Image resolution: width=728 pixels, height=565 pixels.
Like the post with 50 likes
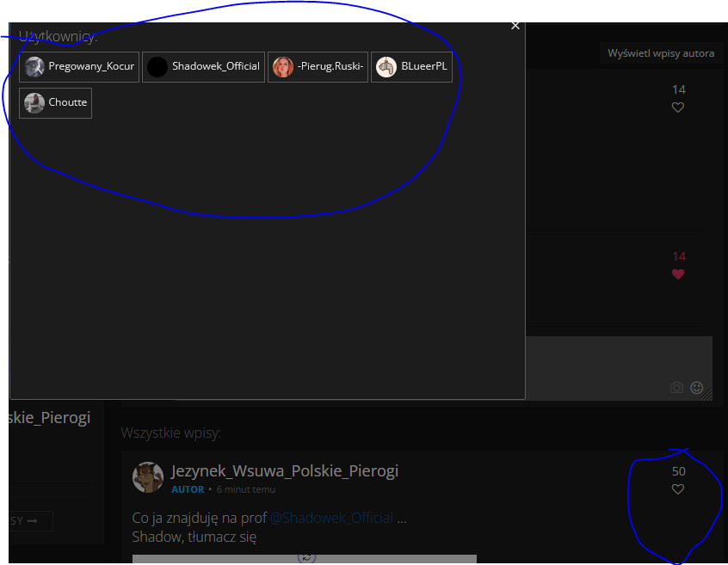point(678,489)
